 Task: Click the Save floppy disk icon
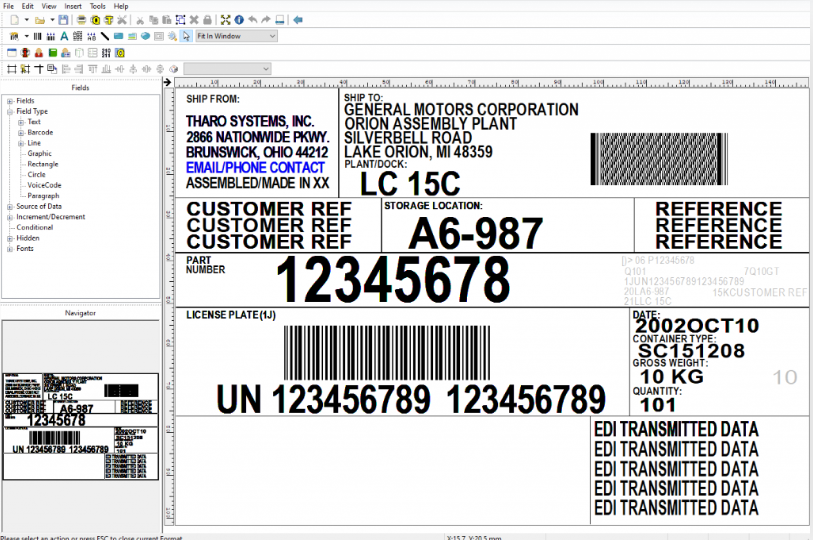[64, 20]
